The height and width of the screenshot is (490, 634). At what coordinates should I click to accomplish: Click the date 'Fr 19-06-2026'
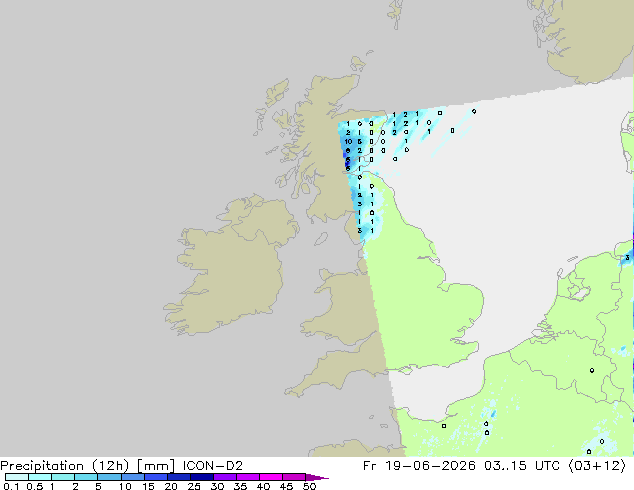click(419, 466)
